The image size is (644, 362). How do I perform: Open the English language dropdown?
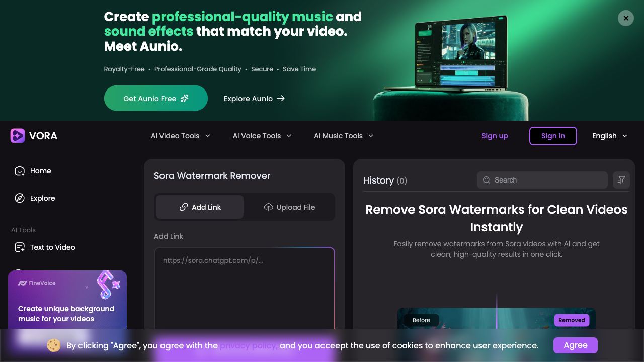[x=610, y=136]
